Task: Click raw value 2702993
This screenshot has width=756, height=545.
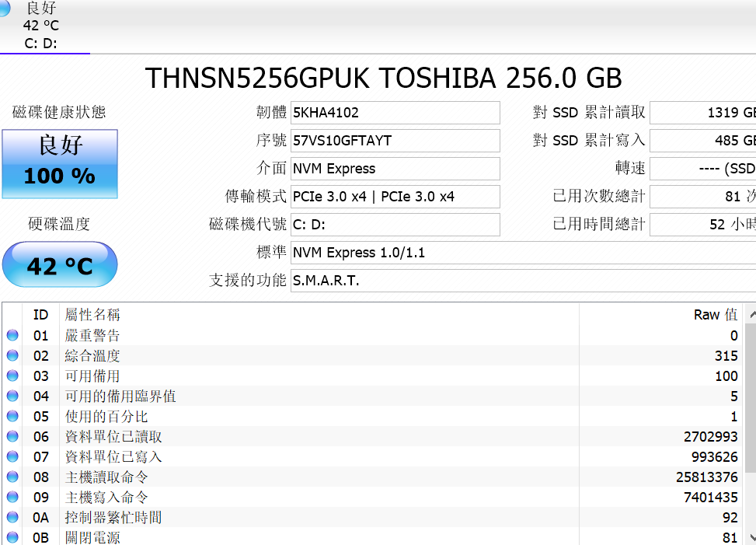Action: coord(711,437)
